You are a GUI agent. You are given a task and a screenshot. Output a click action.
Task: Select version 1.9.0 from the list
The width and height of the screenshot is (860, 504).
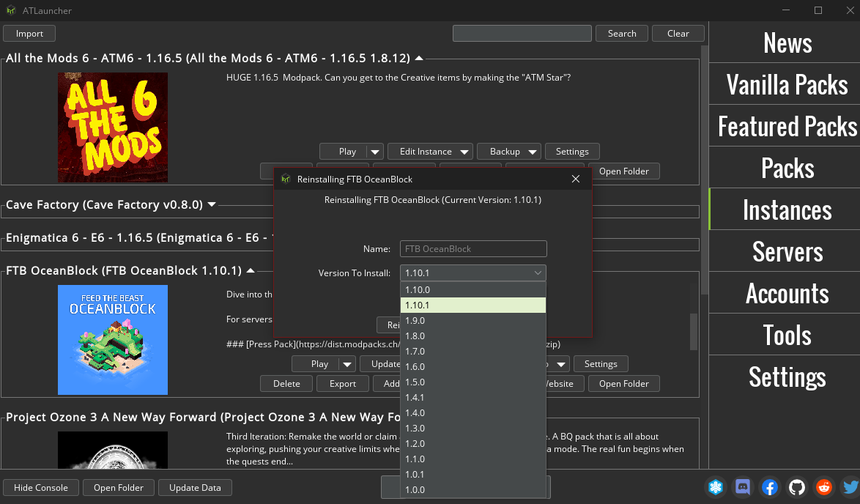point(473,320)
